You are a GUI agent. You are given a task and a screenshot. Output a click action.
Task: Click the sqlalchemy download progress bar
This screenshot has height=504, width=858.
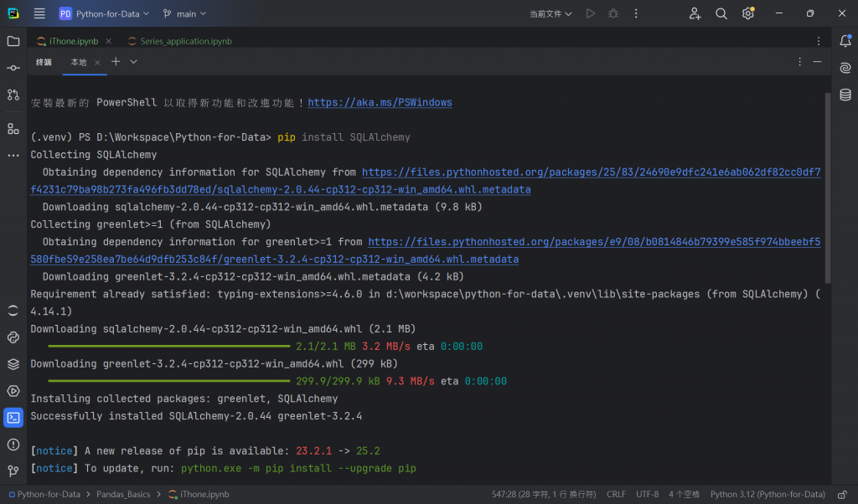(x=169, y=346)
